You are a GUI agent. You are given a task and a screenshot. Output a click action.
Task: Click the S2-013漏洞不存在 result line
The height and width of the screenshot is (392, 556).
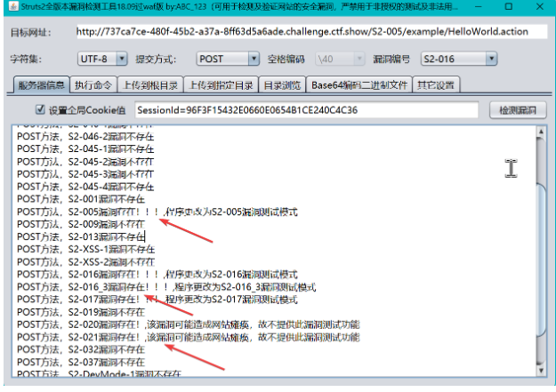pos(81,236)
